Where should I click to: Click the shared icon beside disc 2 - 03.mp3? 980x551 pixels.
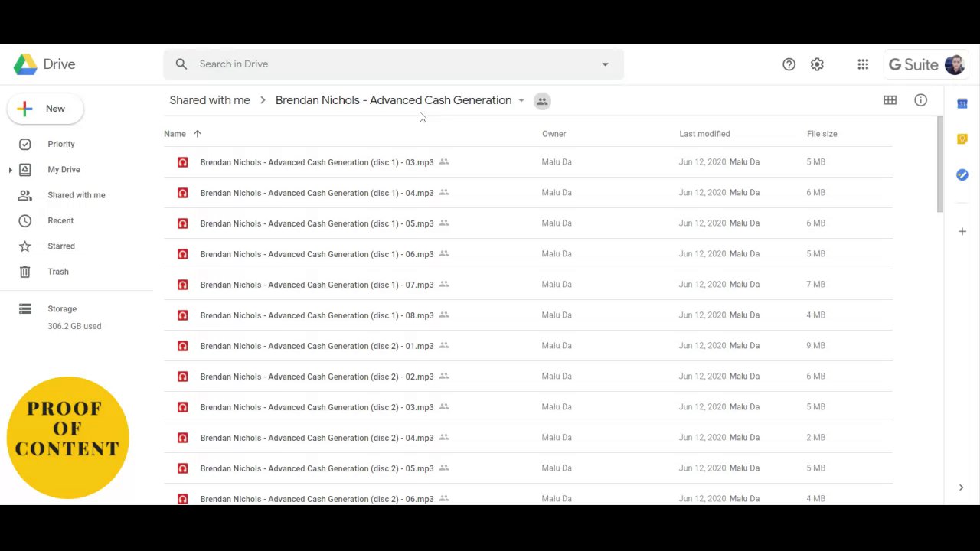point(444,406)
